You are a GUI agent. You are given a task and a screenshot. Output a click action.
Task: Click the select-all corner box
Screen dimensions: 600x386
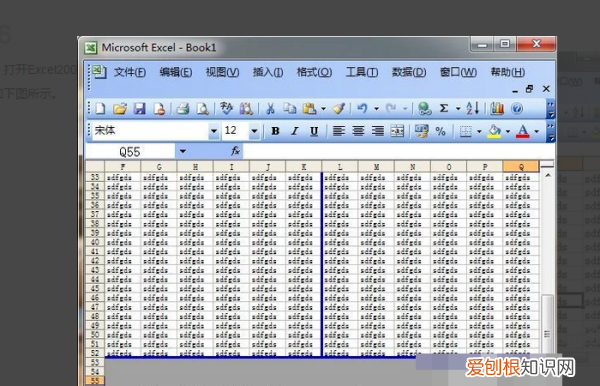pyautogui.click(x=95, y=166)
